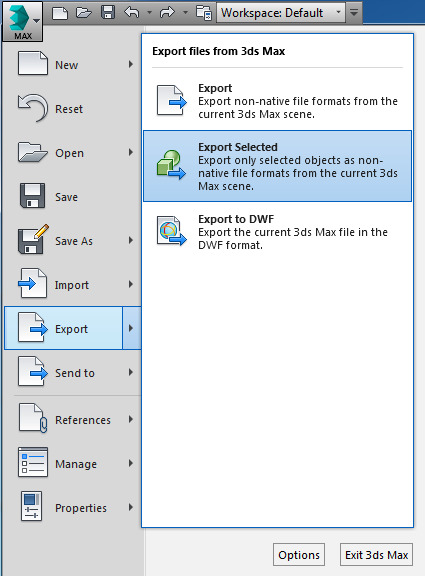
Task: Open the Redo history dropdown arrow
Action: [x=185, y=12]
